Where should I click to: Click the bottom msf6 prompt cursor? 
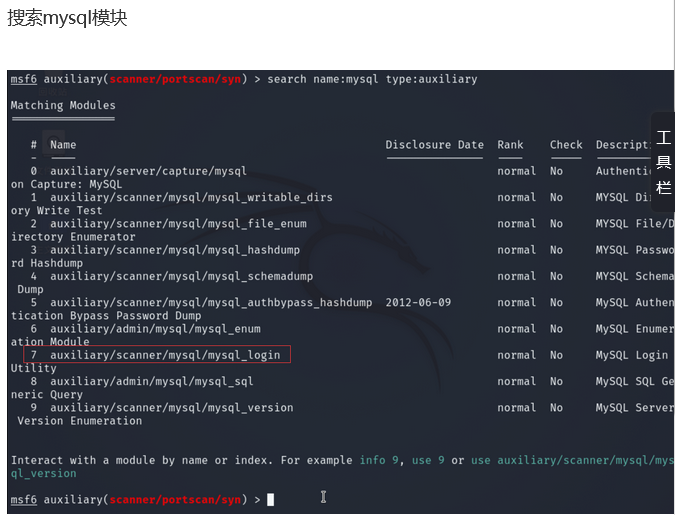pyautogui.click(x=270, y=500)
